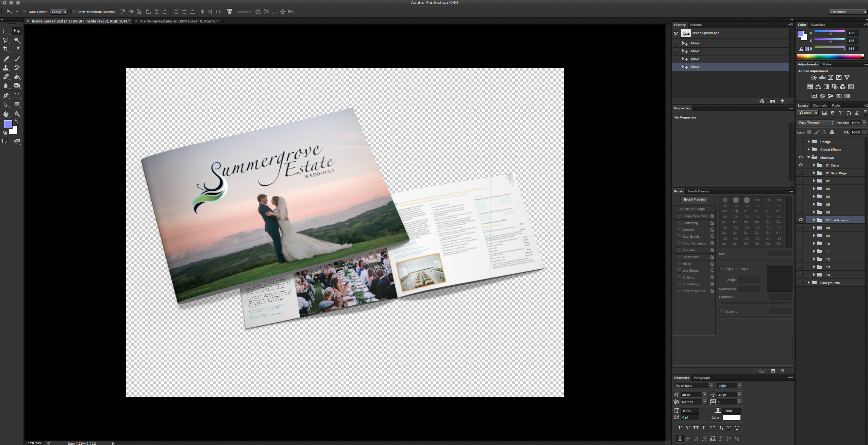Select the Rectangle shape tool
This screenshot has height=445, width=868.
coord(17,105)
